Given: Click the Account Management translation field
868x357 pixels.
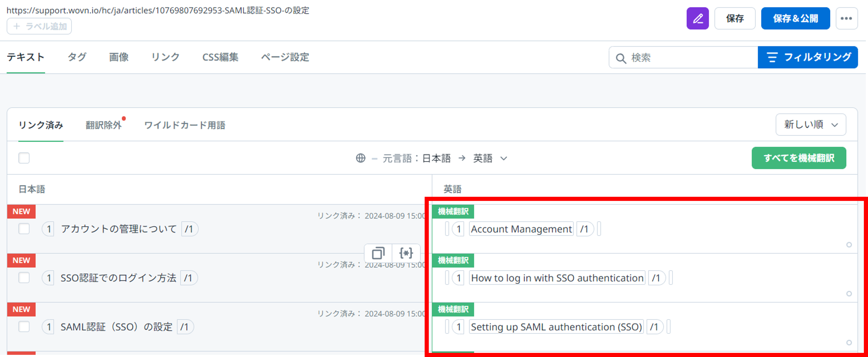Looking at the screenshot, I should click(x=521, y=229).
